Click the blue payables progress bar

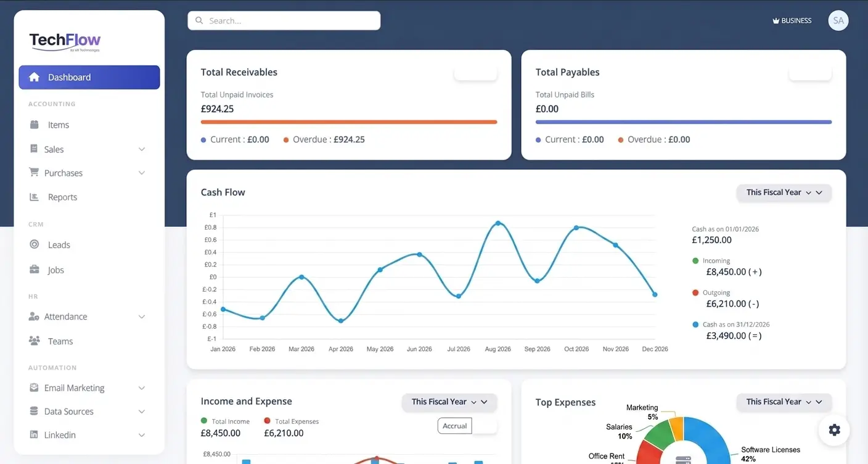click(684, 122)
